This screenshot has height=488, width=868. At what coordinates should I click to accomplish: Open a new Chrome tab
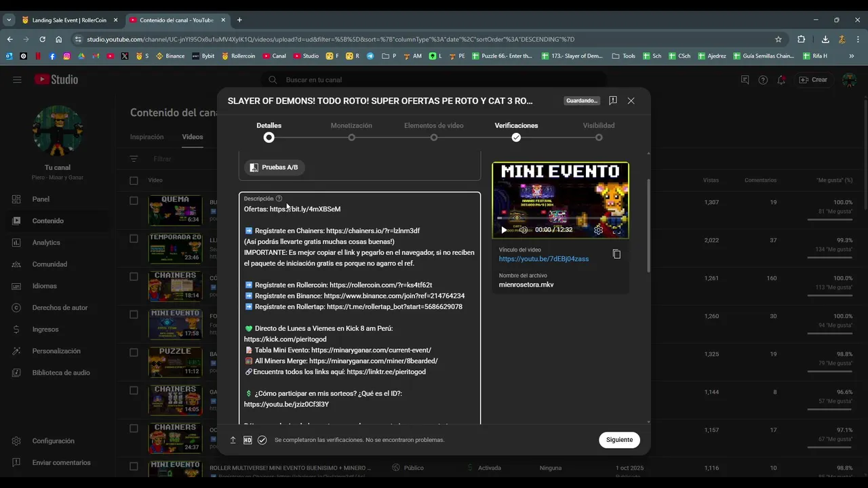click(x=239, y=20)
